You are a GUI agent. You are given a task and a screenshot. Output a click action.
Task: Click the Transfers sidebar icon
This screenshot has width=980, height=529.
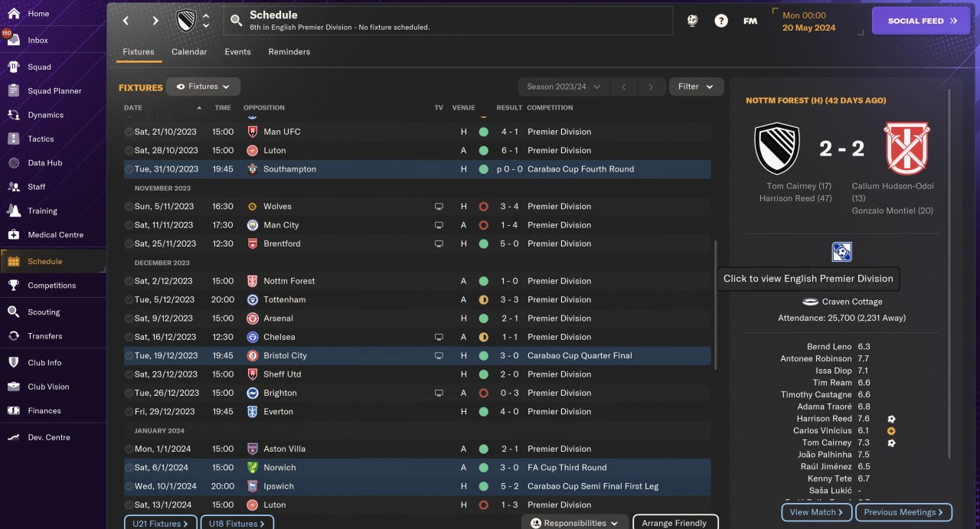coord(13,336)
